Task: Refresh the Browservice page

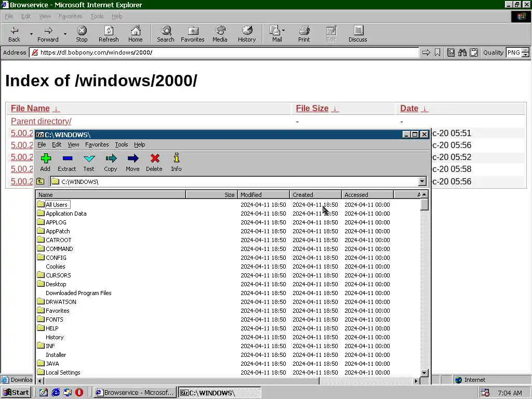Action: pos(109,34)
